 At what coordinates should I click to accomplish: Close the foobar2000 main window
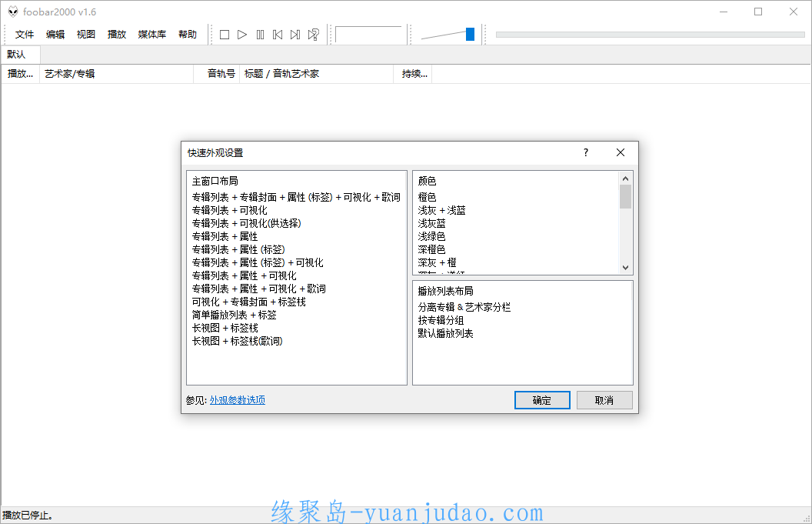[x=794, y=12]
